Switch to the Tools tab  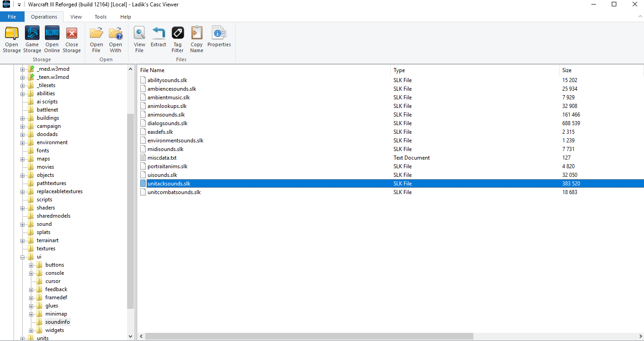pos(101,17)
